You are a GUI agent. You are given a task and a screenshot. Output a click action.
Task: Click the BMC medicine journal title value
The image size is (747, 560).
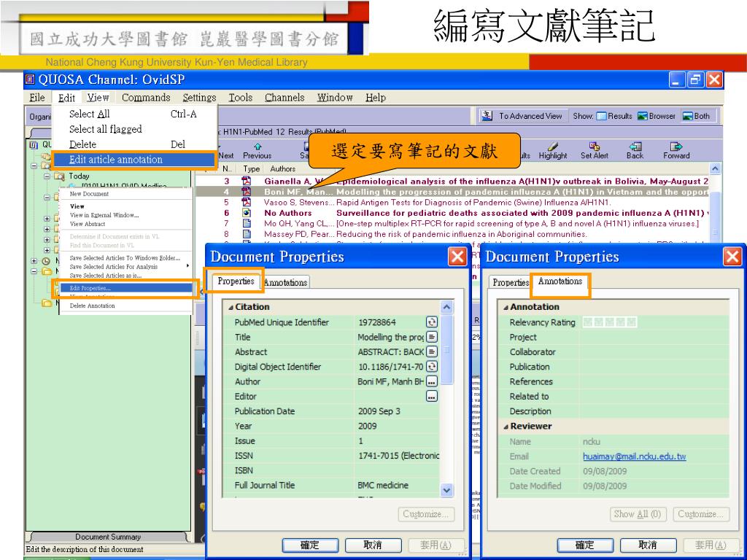pyautogui.click(x=383, y=485)
